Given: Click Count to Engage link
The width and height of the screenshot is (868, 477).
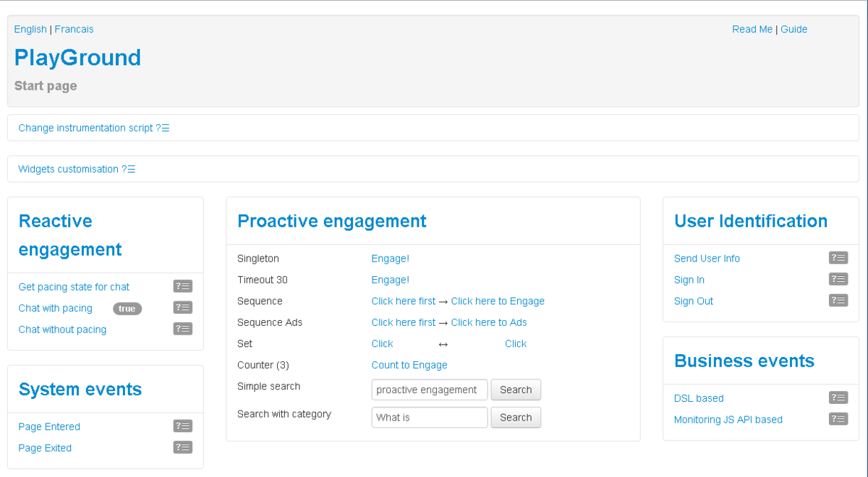Looking at the screenshot, I should tap(409, 365).
